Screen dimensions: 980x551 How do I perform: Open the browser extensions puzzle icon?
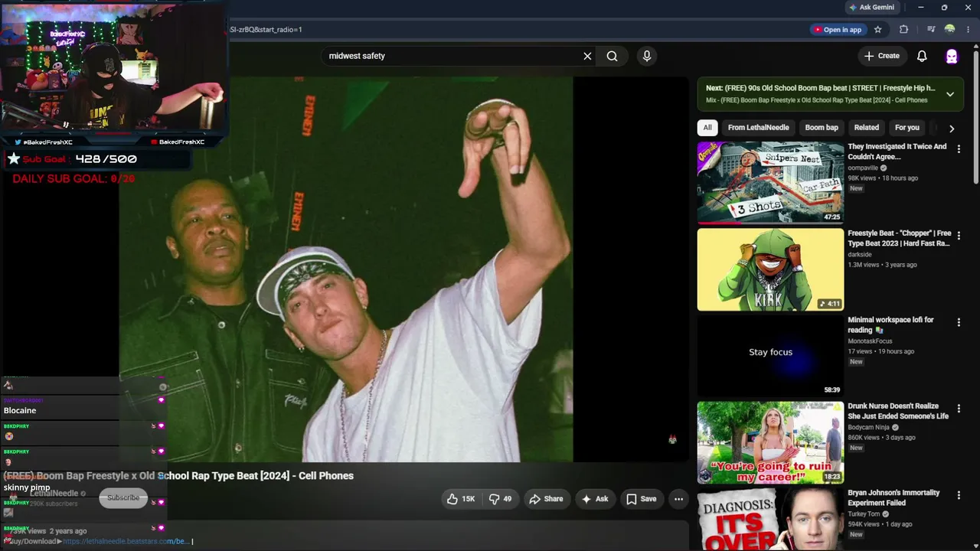[x=903, y=30]
